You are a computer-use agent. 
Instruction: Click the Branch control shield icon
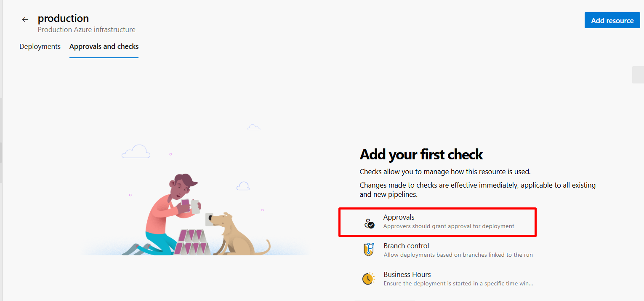368,249
